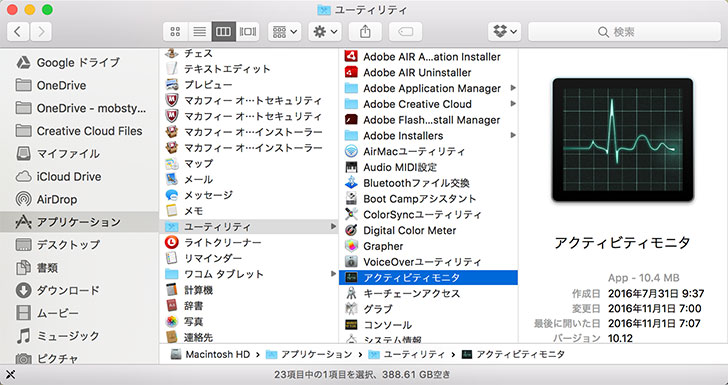This screenshot has height=385, width=728.
Task: Open 書類 in sidebar
Action: click(x=79, y=267)
